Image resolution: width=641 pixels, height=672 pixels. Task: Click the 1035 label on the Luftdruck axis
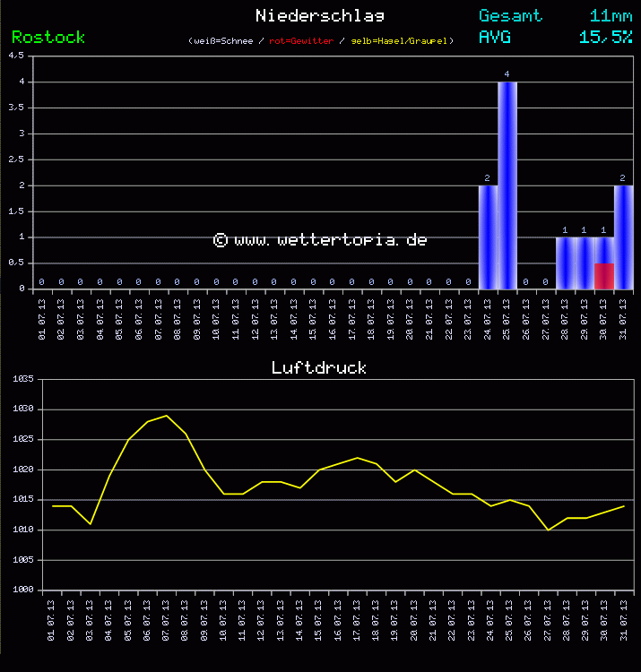point(23,379)
